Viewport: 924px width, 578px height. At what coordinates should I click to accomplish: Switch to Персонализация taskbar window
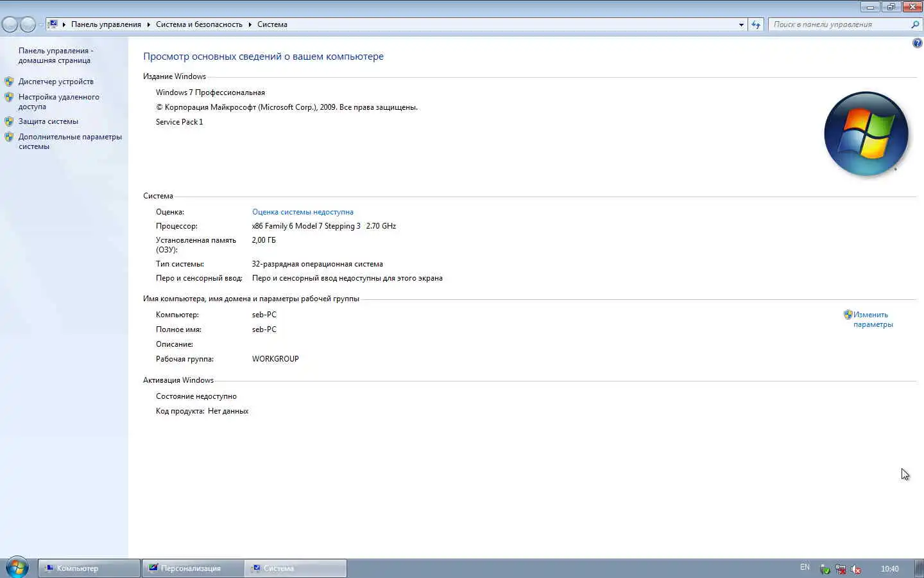click(193, 568)
